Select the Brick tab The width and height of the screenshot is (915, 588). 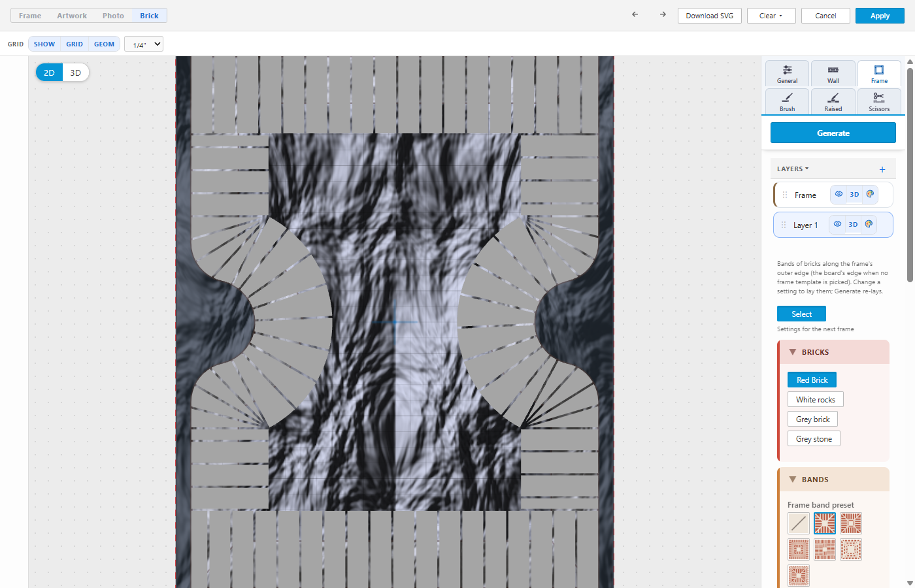point(149,16)
